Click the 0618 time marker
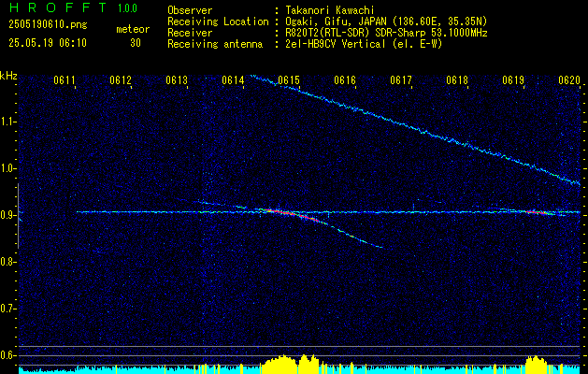 point(457,79)
